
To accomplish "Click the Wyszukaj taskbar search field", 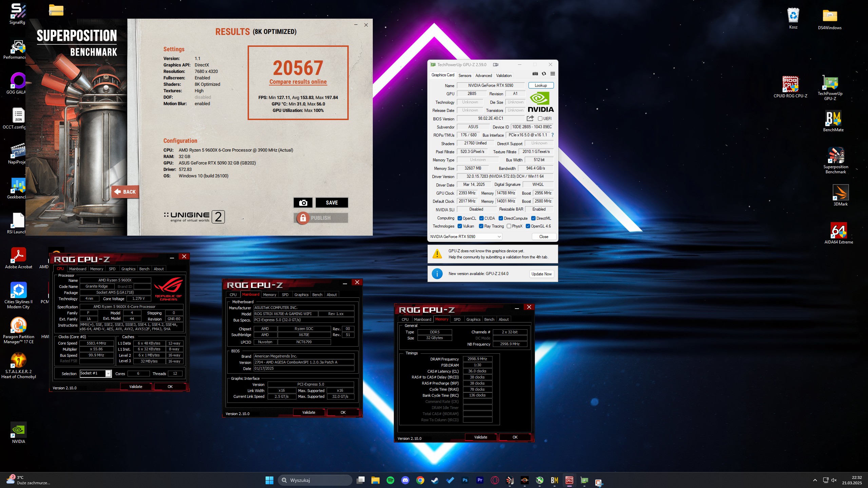I will click(x=315, y=480).
